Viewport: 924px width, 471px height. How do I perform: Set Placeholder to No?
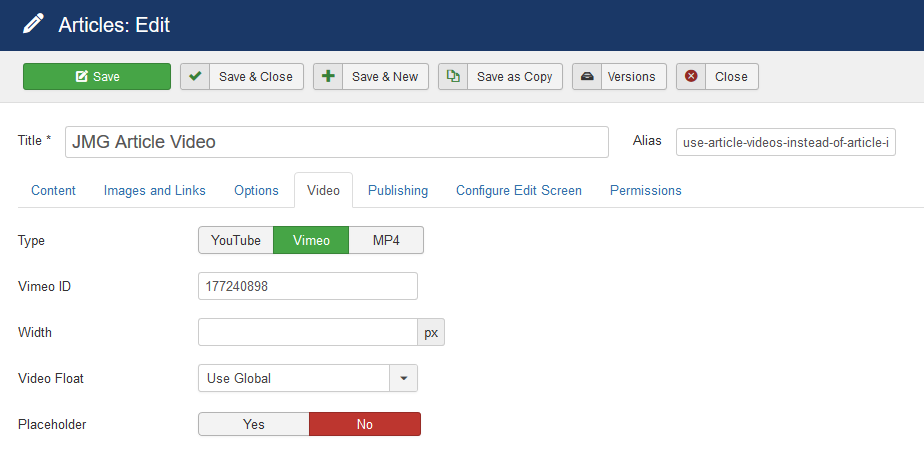(365, 424)
